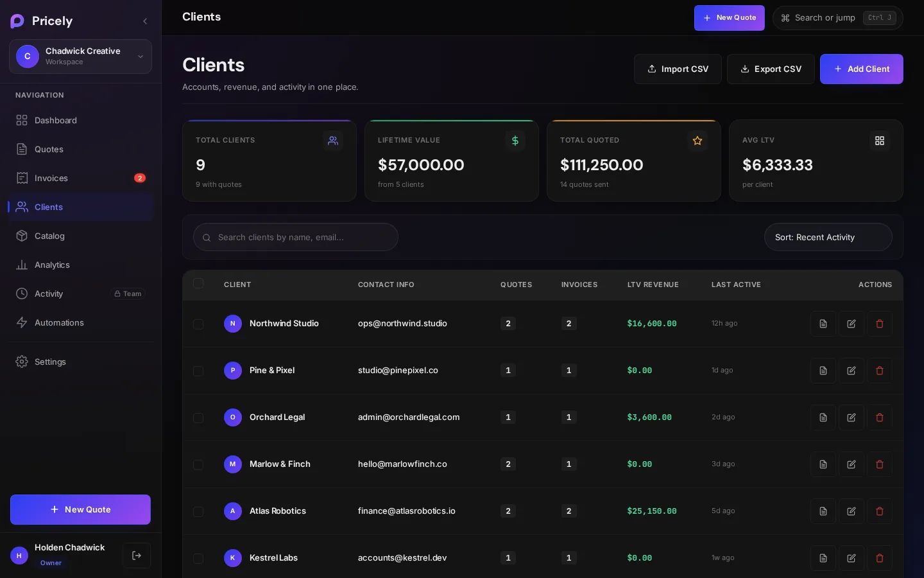Open the Activity navigation item
The width and height of the screenshot is (924, 578).
(80, 293)
